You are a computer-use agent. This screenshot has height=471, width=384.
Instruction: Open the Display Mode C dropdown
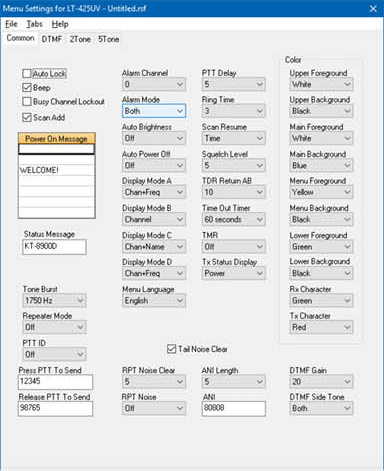[154, 247]
